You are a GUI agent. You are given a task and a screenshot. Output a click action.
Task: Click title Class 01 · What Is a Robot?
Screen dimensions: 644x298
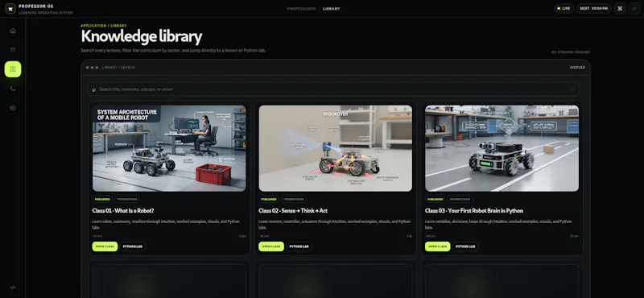[123, 211]
